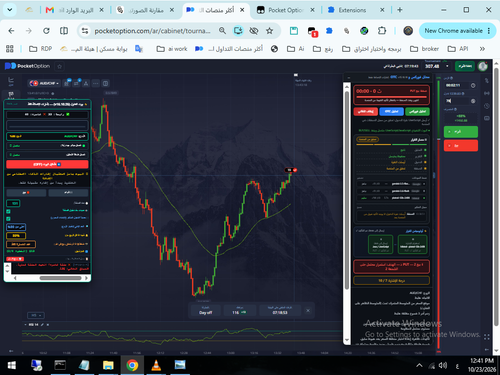Click the three-dots more options chart icon
This screenshot has width=500, height=375.
[96, 83]
